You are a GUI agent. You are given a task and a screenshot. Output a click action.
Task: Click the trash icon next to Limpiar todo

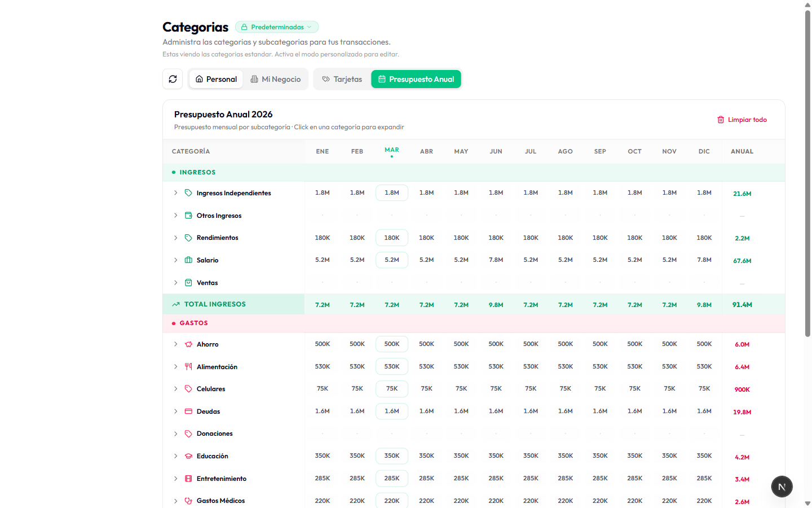click(721, 119)
